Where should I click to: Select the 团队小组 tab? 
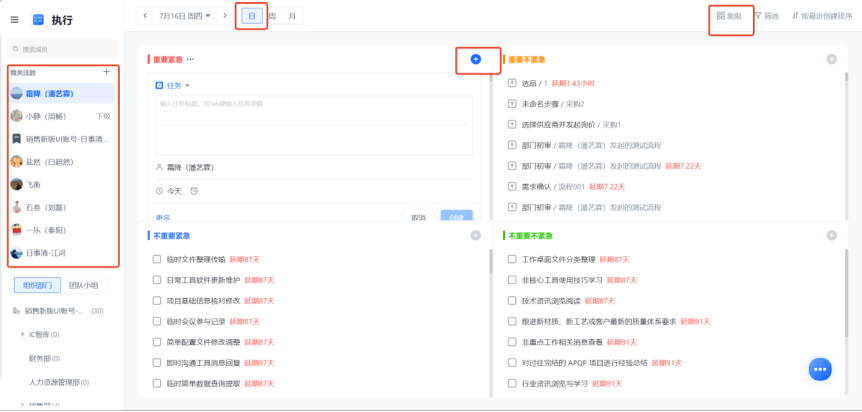pyautogui.click(x=84, y=285)
